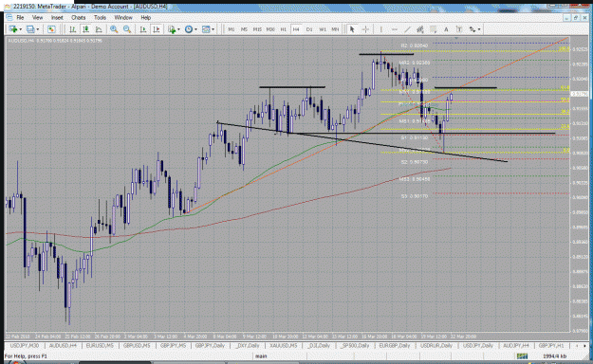Switch to the GBPJPY,Daily chart tab

point(210,345)
